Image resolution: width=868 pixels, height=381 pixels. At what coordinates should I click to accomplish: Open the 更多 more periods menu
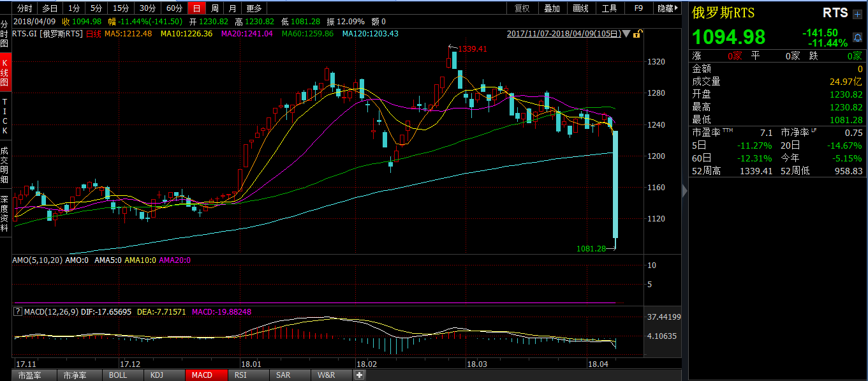(x=254, y=8)
